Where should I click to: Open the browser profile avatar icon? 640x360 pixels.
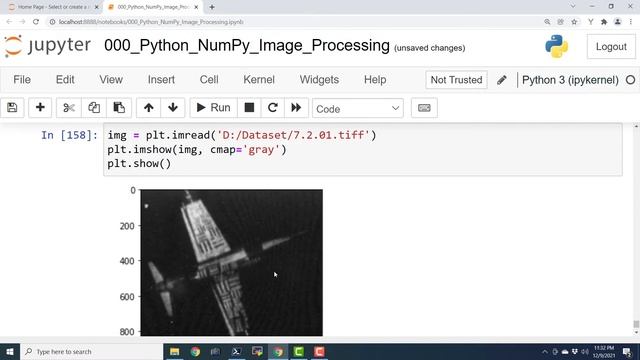(x=618, y=22)
